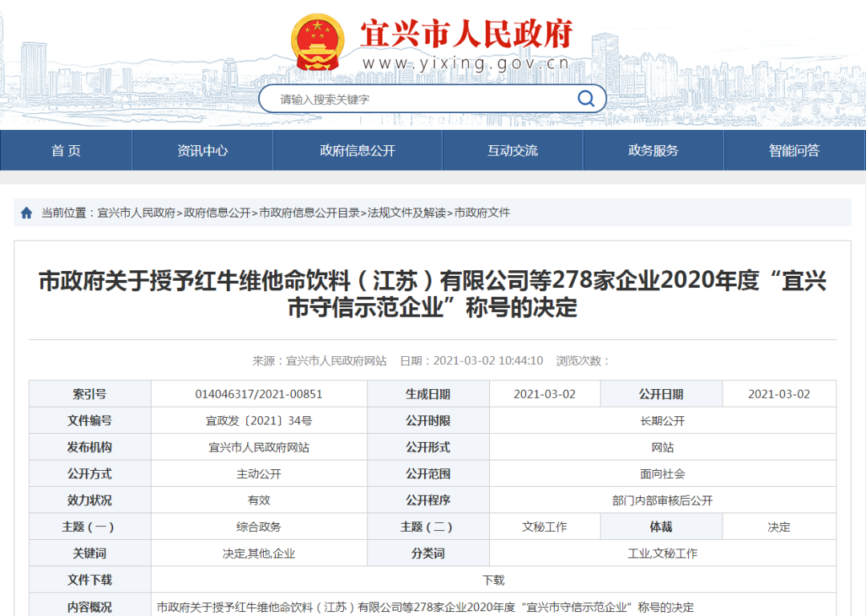
Task: Open the 资讯中心 menu
Action: point(203,150)
